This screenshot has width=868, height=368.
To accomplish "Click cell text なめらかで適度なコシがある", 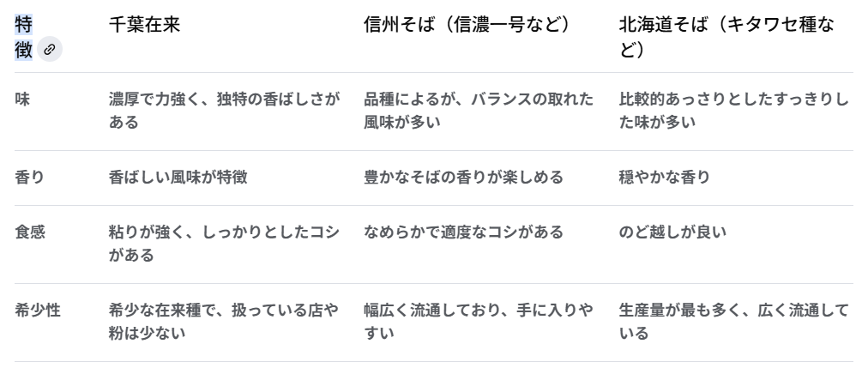I will [463, 232].
